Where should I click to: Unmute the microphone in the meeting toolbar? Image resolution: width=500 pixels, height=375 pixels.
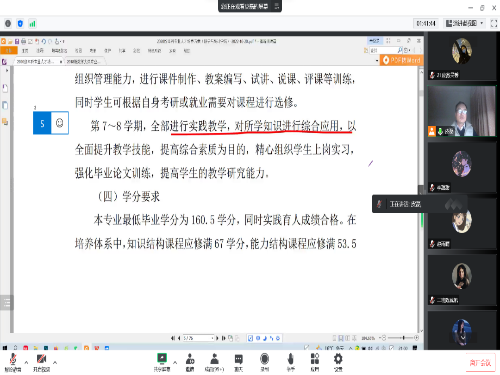[x=13, y=362]
